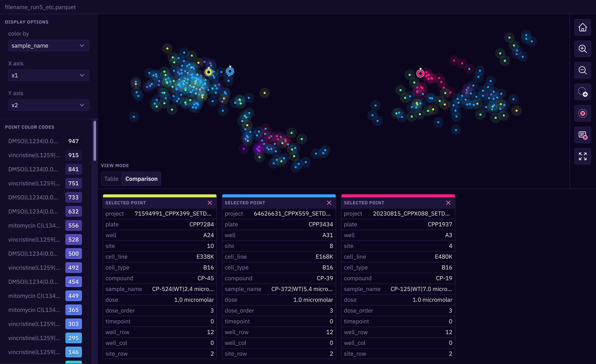Click the pink highlighted scatter point
The image size is (596, 364).
420,74
